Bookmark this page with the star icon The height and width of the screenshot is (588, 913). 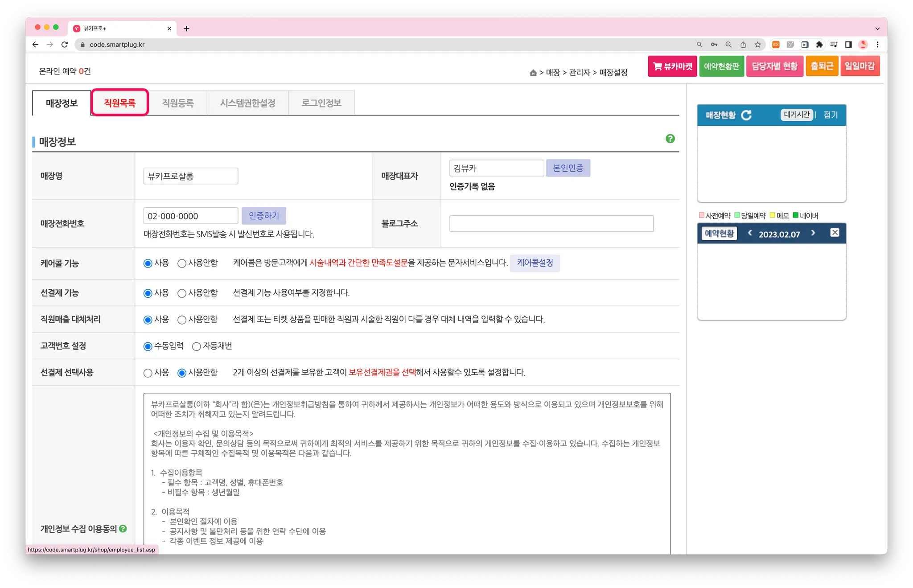[757, 45]
